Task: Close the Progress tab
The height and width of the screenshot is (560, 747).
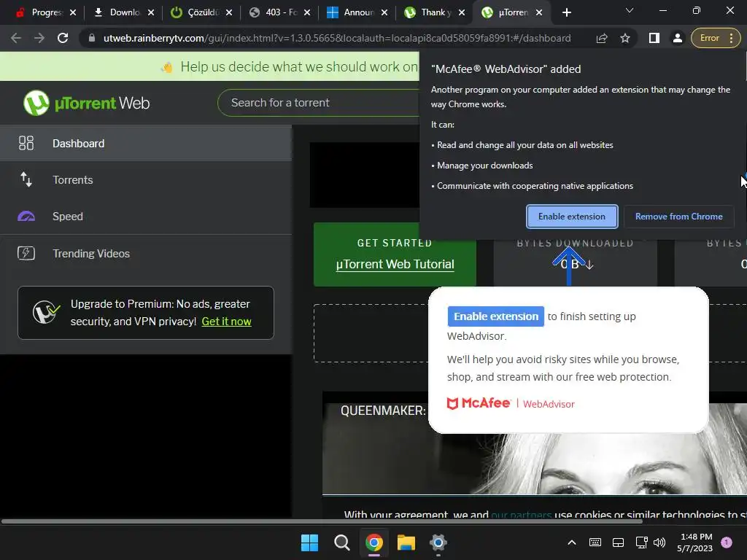Action: pos(73,13)
